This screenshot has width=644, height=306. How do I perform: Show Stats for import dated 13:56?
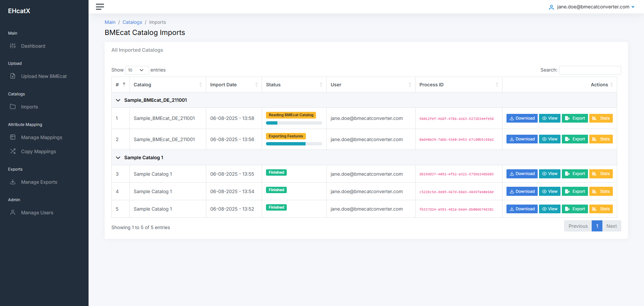(x=601, y=139)
